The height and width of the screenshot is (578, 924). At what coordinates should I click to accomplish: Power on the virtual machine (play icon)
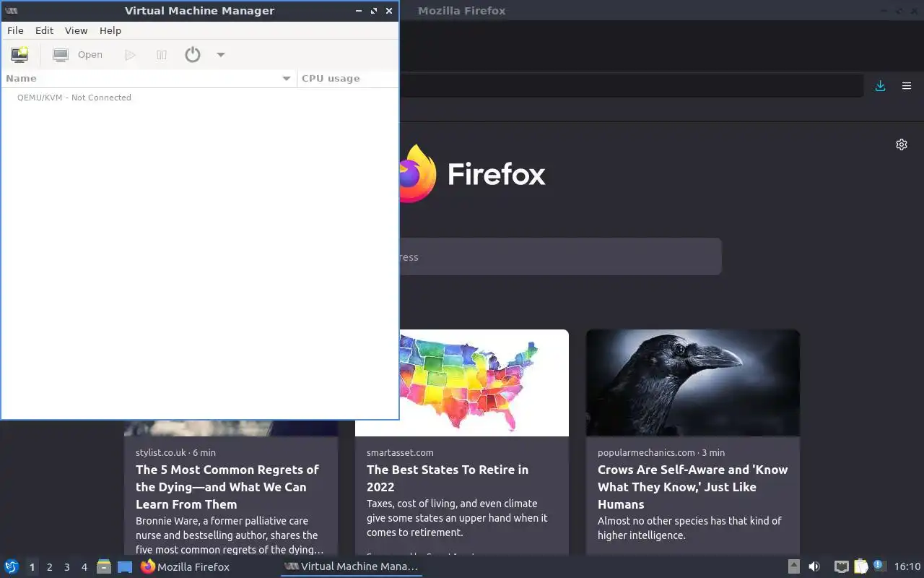[130, 54]
